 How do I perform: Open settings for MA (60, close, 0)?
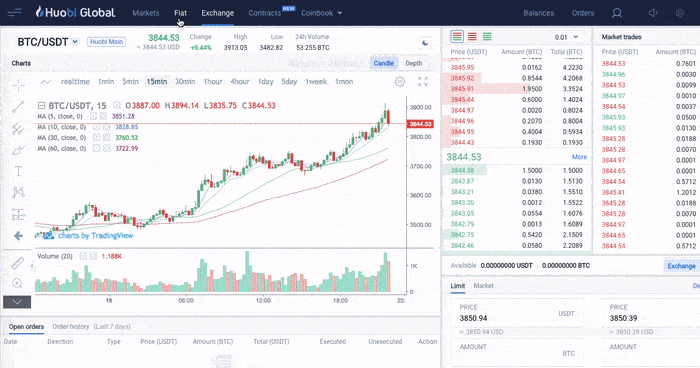tap(96, 148)
